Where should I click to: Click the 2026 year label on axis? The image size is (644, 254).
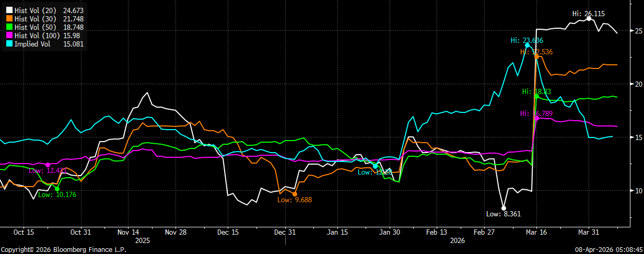point(458,241)
